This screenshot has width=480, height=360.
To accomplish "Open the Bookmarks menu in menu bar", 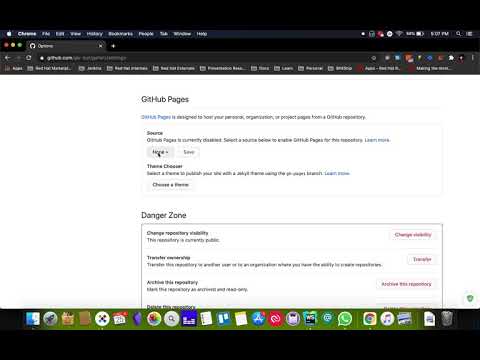I will point(120,34).
